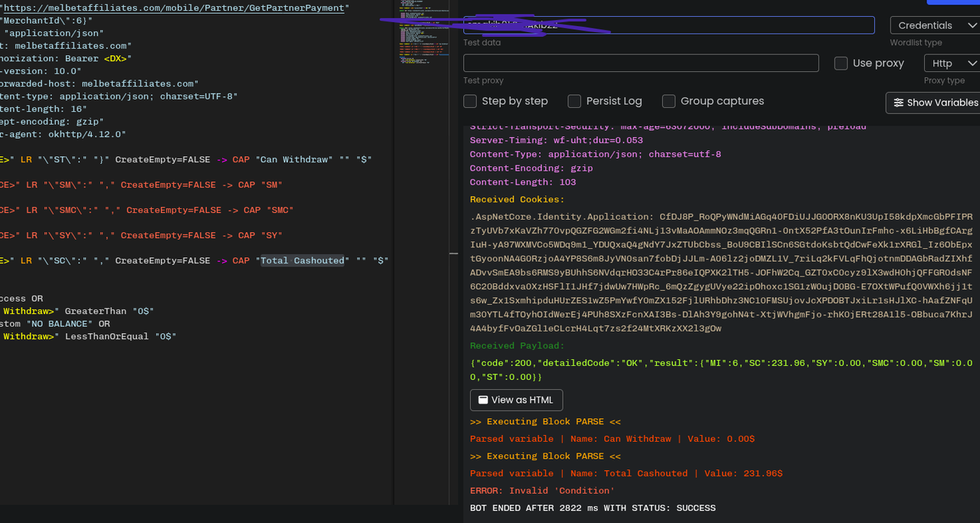This screenshot has width=980, height=523.
Task: Enable the Group captures checkbox
Action: pos(668,101)
